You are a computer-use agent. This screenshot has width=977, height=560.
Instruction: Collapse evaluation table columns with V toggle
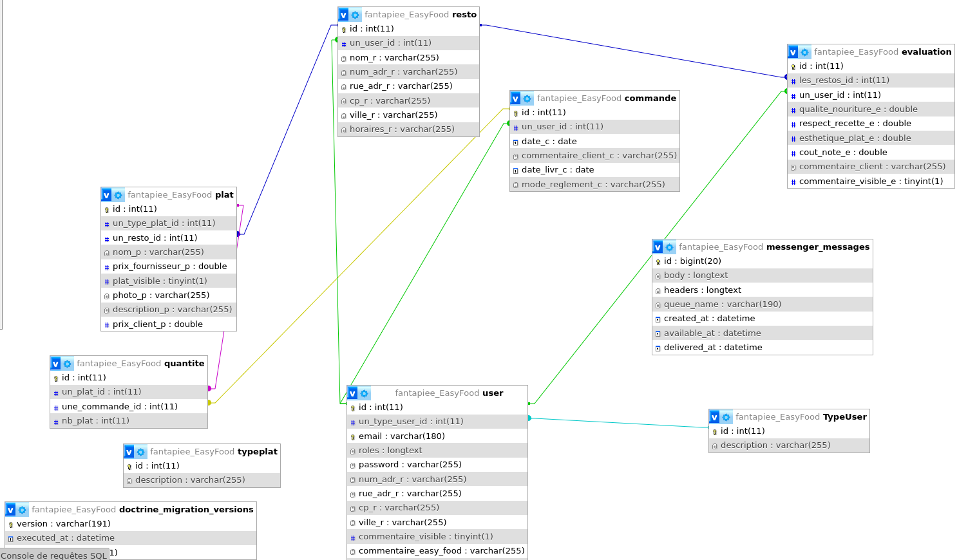click(x=793, y=52)
